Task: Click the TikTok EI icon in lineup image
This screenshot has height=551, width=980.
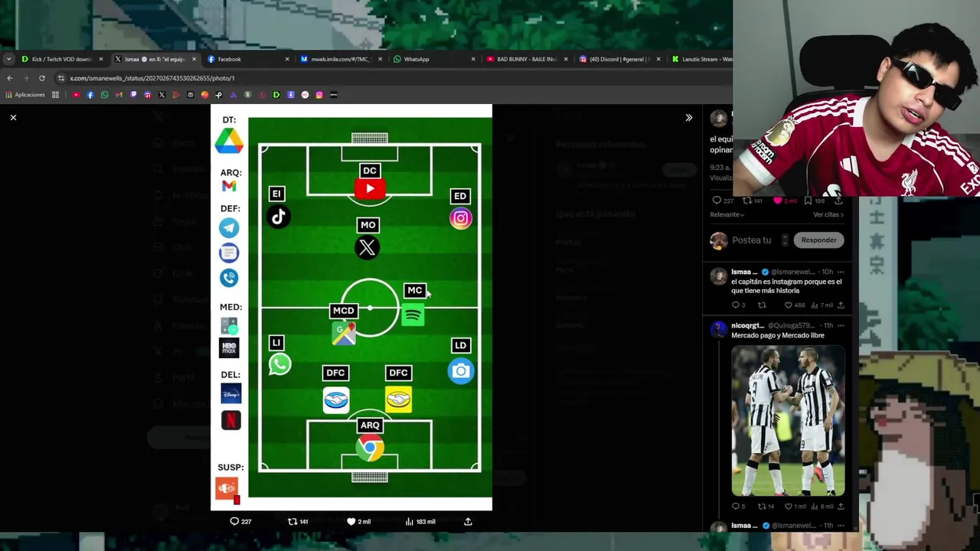Action: coord(278,217)
